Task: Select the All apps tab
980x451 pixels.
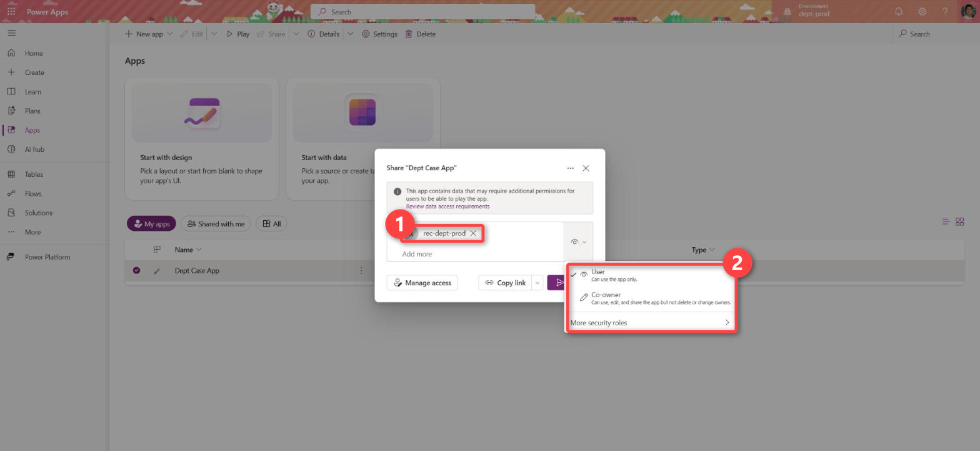Action: point(271,224)
